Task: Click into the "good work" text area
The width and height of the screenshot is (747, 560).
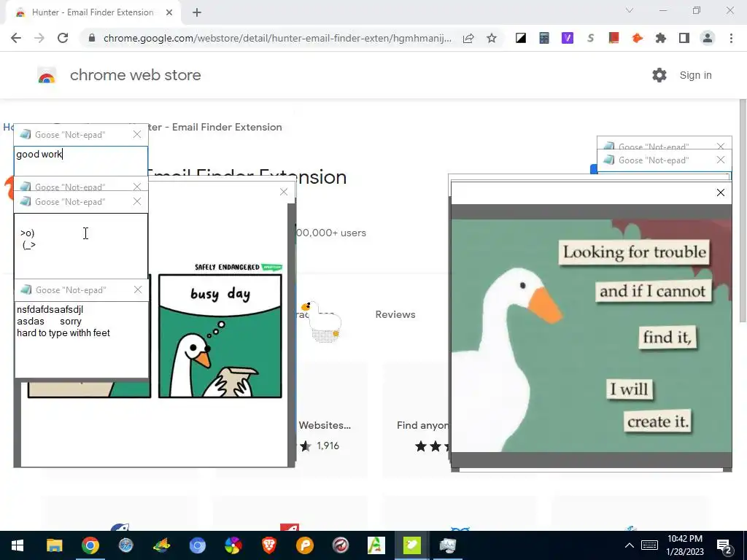Action: pyautogui.click(x=81, y=161)
